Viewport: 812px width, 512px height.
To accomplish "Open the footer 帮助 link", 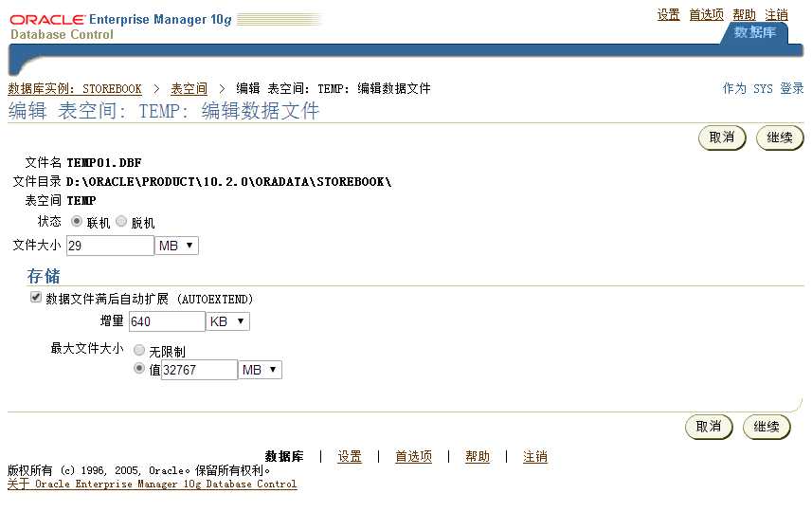I will click(x=477, y=457).
